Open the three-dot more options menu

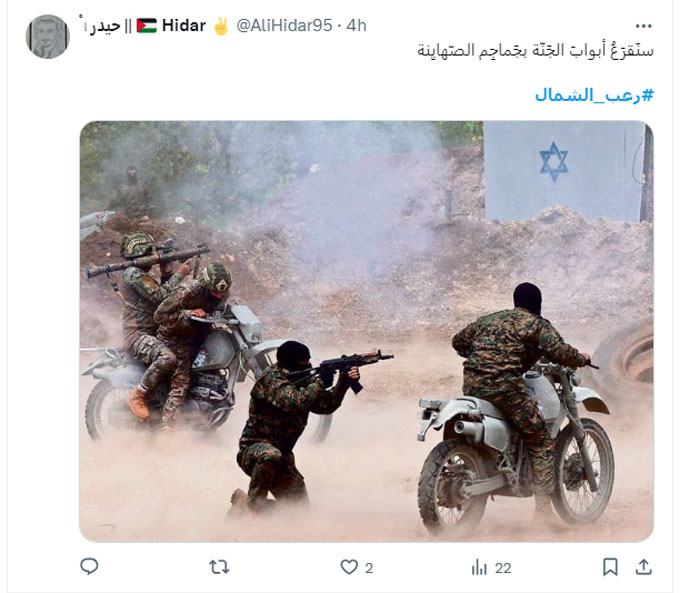[643, 26]
